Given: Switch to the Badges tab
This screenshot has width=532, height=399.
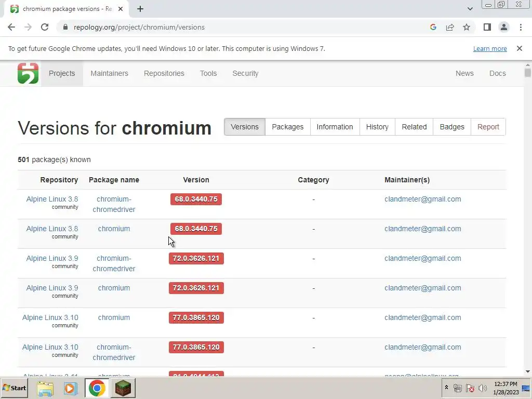Looking at the screenshot, I should (452, 127).
